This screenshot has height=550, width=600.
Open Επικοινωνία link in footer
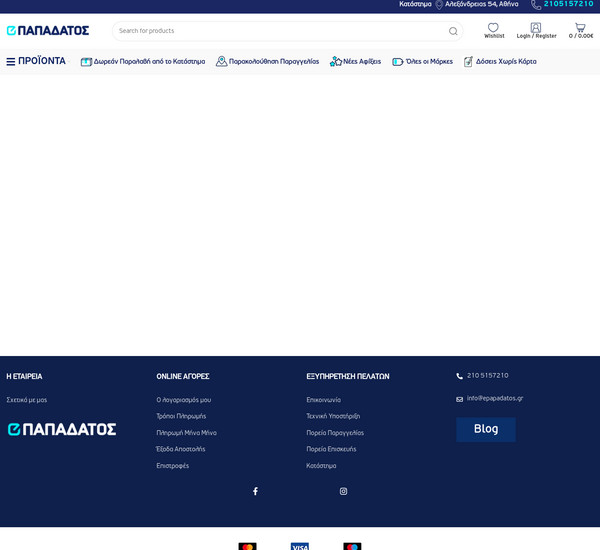[323, 400]
